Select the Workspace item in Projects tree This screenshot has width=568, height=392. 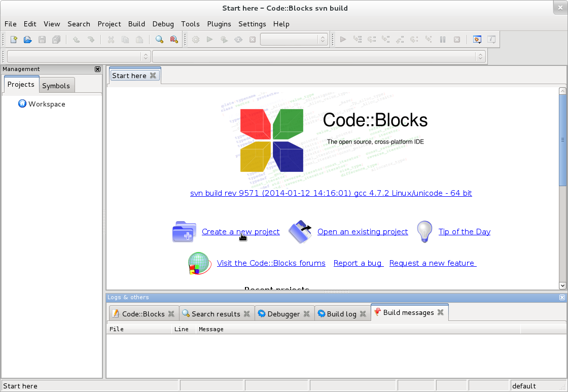click(47, 104)
